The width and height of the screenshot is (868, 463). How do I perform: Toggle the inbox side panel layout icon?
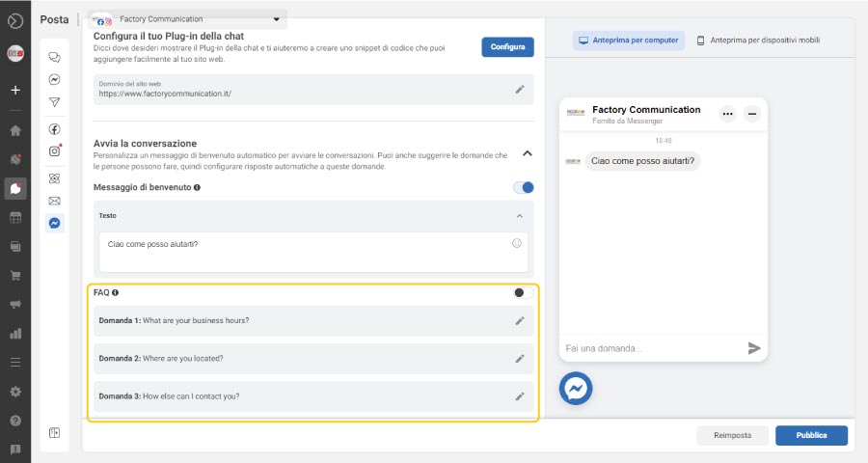54,432
